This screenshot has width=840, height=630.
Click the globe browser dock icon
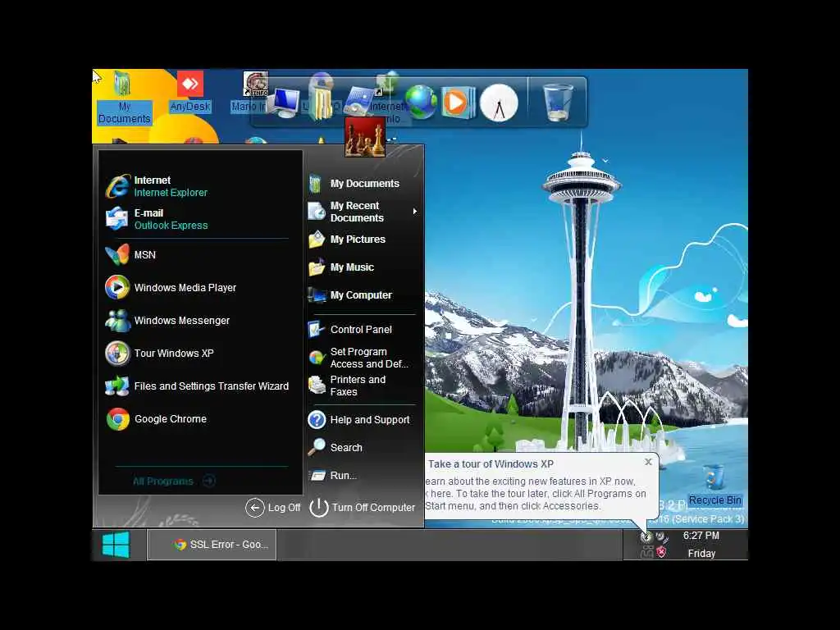click(421, 102)
